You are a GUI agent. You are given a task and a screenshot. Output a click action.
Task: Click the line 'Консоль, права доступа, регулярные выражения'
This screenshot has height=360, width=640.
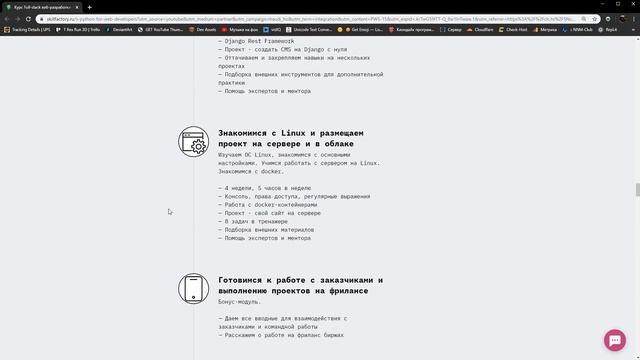tap(294, 196)
